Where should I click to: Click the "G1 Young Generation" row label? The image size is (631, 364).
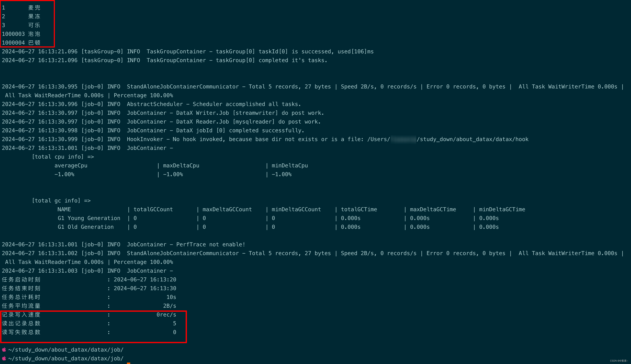(x=89, y=218)
